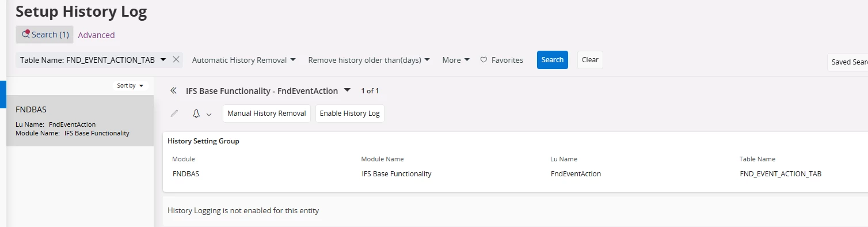Image resolution: width=868 pixels, height=227 pixels.
Task: Click the Favorites heart icon
Action: click(x=484, y=60)
